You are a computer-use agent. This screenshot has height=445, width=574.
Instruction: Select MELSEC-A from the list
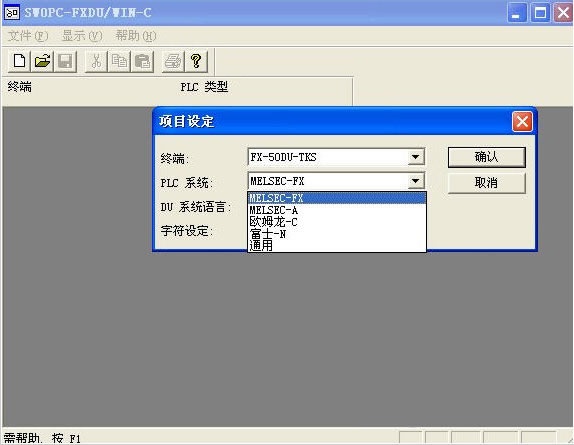pos(337,210)
